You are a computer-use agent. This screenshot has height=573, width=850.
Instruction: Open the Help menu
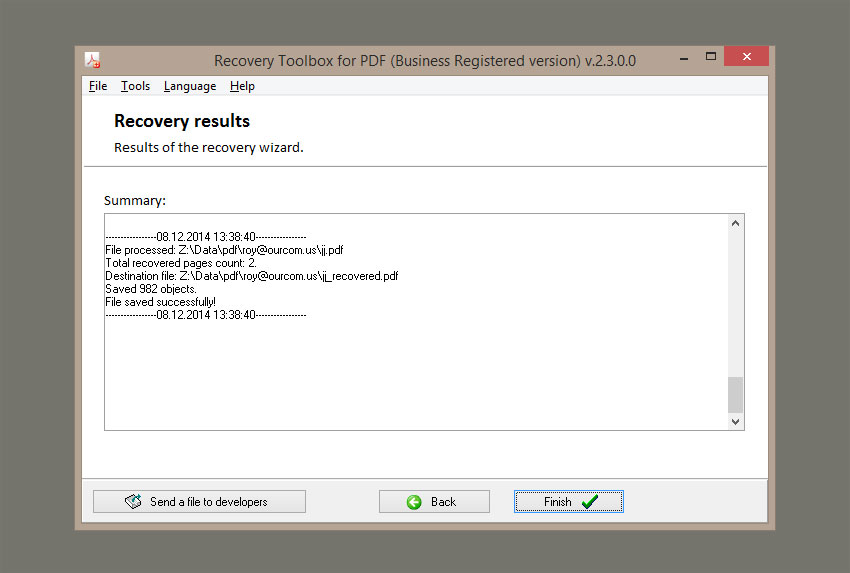[242, 86]
